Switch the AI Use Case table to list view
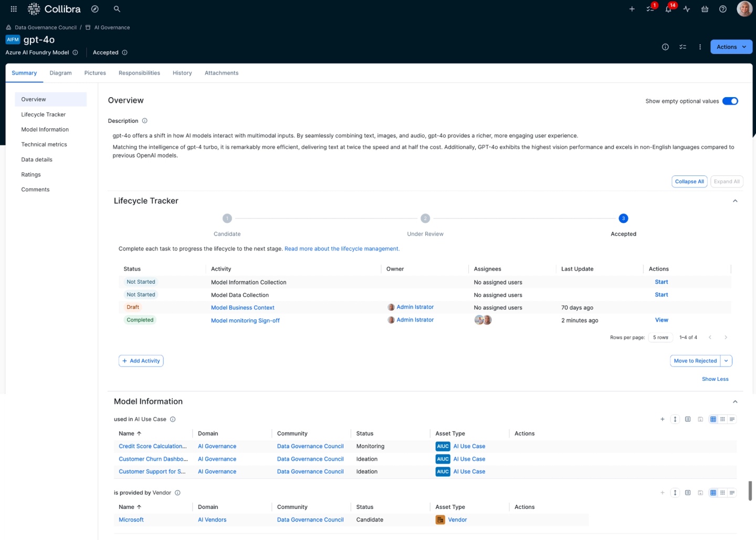Screen dimensions: 756x540 732,419
